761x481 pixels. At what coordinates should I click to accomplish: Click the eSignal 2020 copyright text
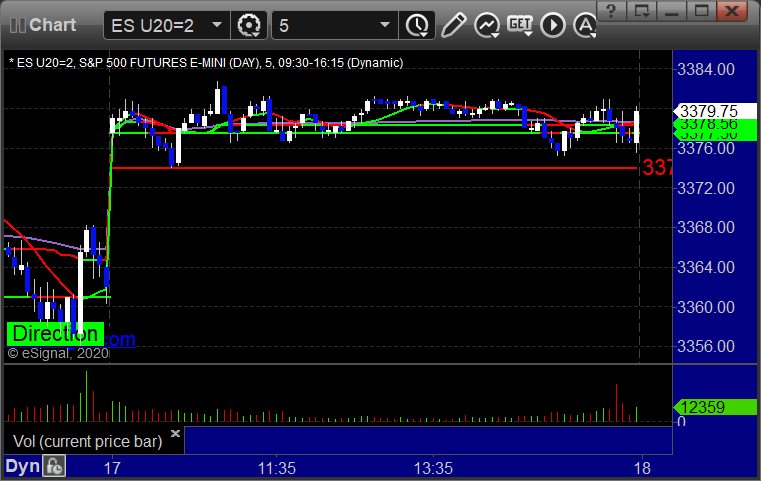tap(58, 353)
